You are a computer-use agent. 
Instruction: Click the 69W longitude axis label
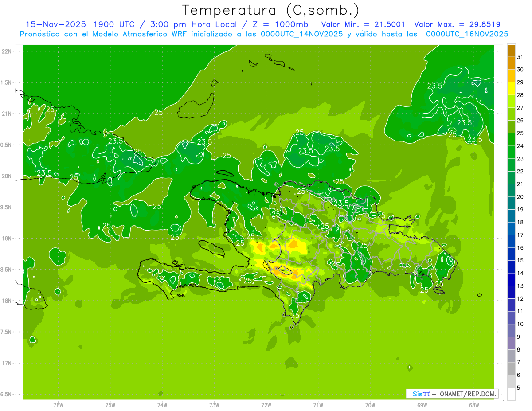[x=422, y=405]
